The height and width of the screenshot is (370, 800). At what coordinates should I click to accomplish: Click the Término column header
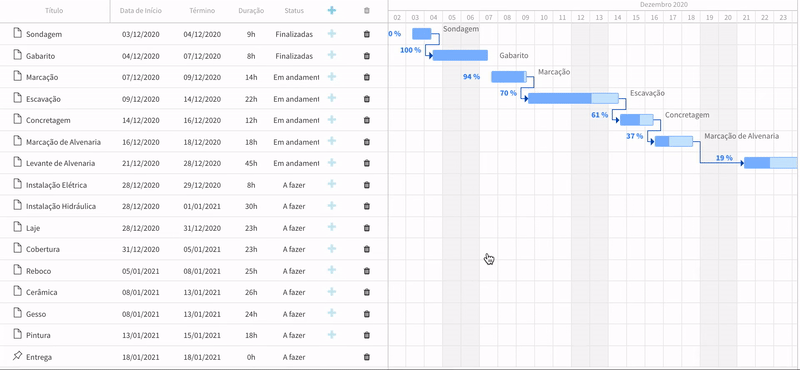pos(202,11)
